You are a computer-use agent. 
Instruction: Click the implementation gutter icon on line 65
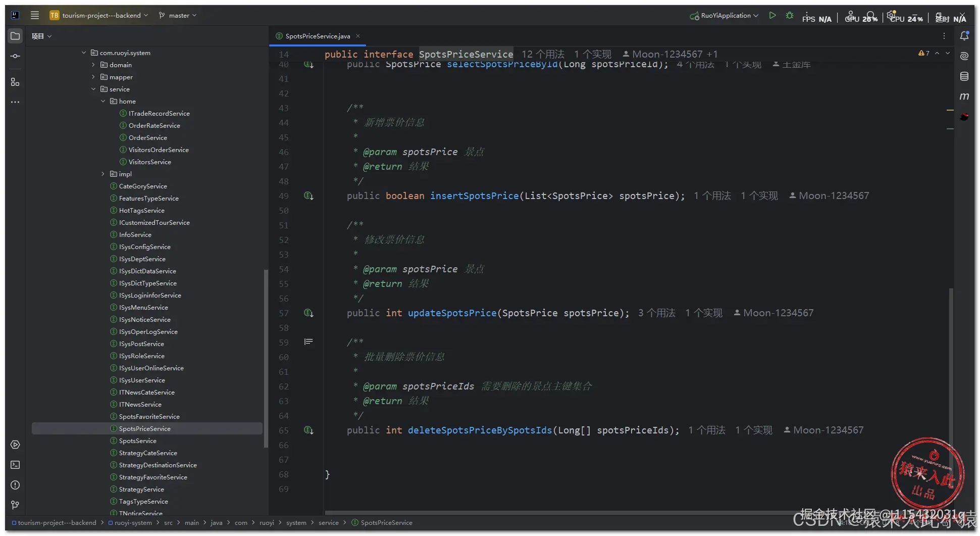click(308, 430)
